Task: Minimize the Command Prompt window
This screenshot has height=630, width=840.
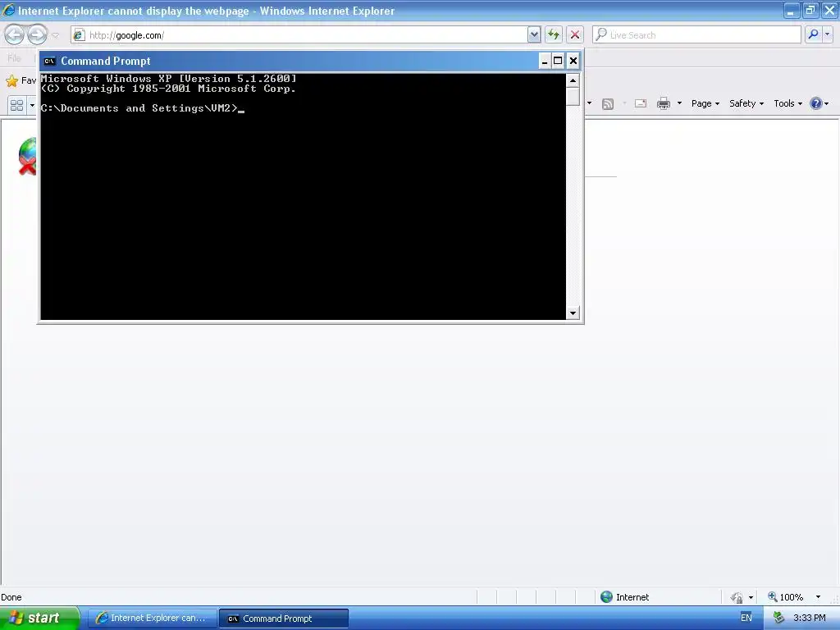Action: coord(545,61)
